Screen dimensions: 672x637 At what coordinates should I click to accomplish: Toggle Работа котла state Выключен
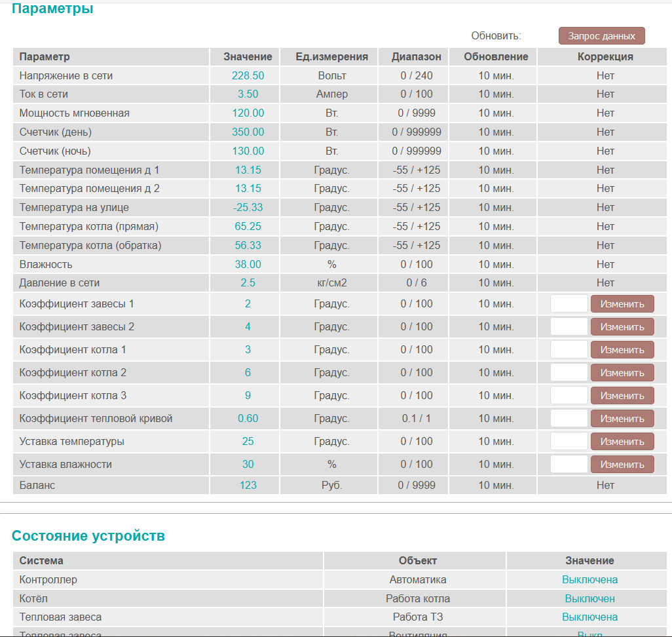tap(589, 599)
